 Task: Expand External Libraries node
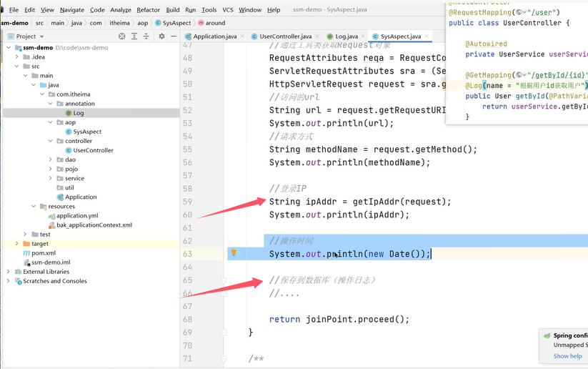9,272
